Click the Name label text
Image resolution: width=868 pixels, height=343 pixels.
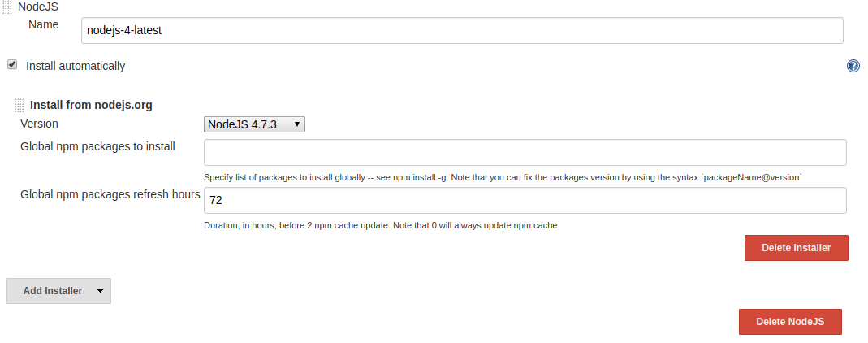(43, 24)
